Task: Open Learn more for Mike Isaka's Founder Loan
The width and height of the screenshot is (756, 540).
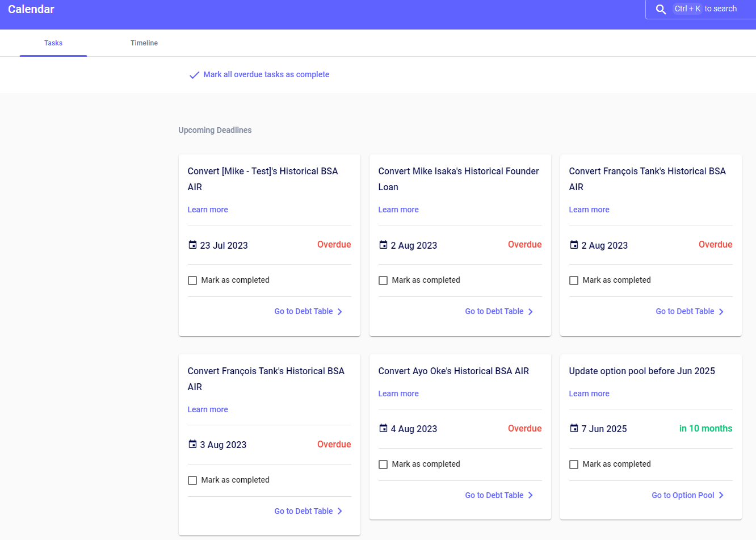Action: tap(398, 210)
